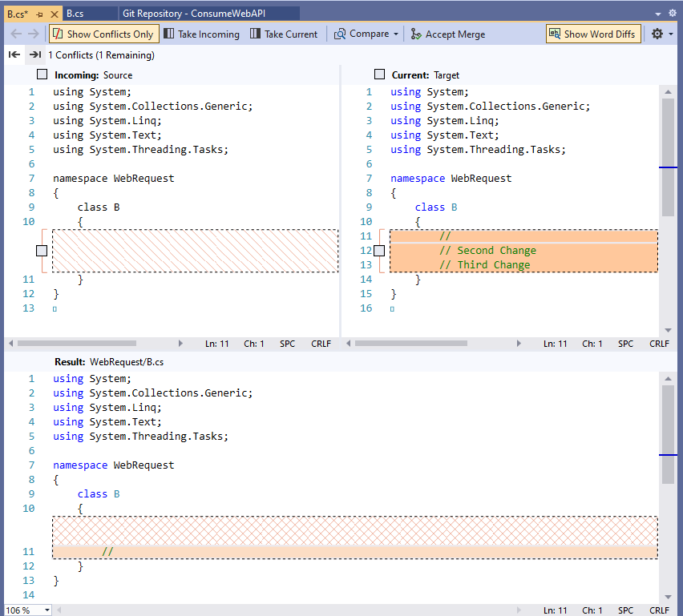Toggle Show Conflicts Only
This screenshot has height=616, width=683.
click(103, 34)
